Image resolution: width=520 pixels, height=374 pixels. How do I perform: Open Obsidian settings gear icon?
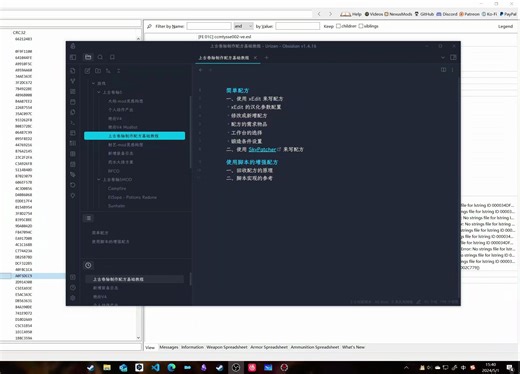click(x=73, y=298)
